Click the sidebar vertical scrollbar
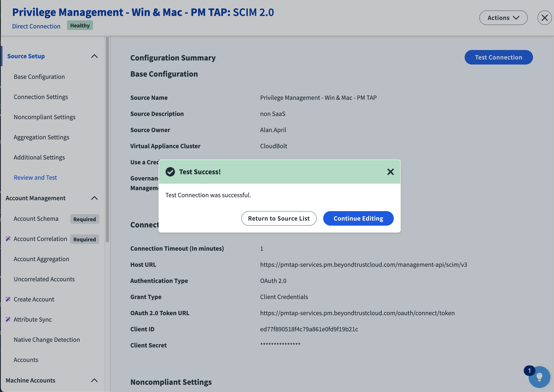The image size is (554, 392). pyautogui.click(x=107, y=139)
